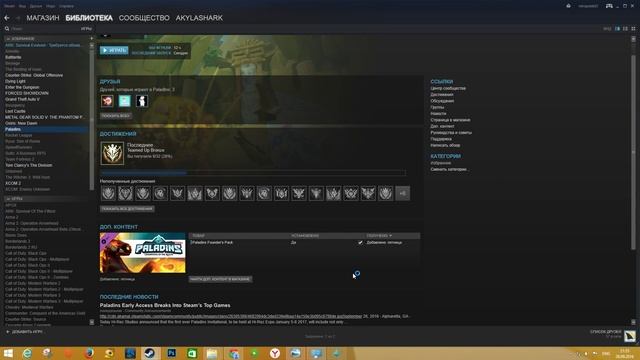Click НАЙТИ ДОП. КОНТЕНТ В МАГАЗИНЕ button
Viewport: 640px width, 360px height.
tap(220, 279)
